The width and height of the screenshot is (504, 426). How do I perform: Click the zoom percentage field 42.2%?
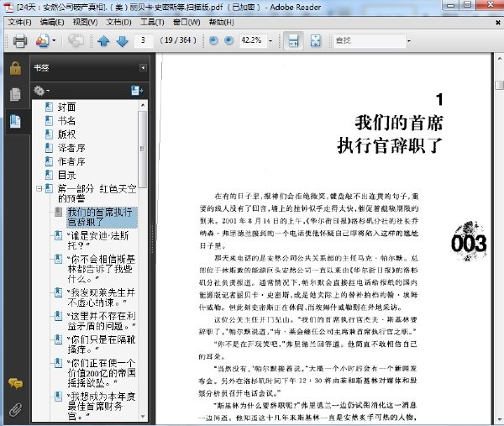point(253,40)
